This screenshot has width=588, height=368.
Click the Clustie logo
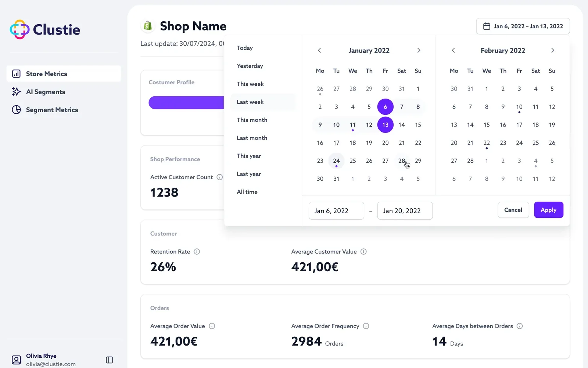click(45, 29)
